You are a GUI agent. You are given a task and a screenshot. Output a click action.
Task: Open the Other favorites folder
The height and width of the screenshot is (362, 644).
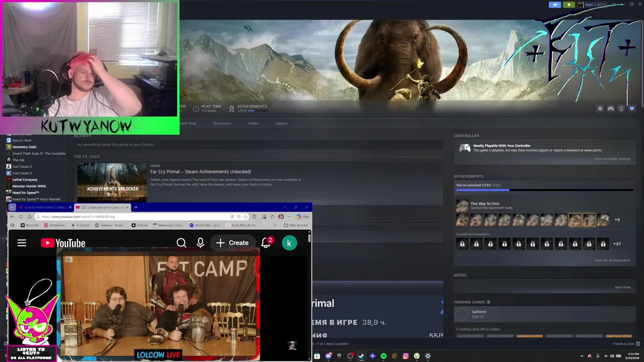tap(296, 225)
